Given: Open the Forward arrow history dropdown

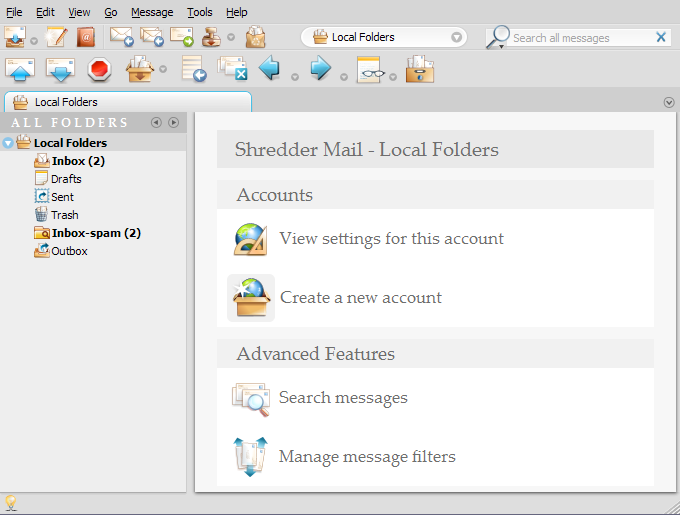Looking at the screenshot, I should [x=344, y=77].
